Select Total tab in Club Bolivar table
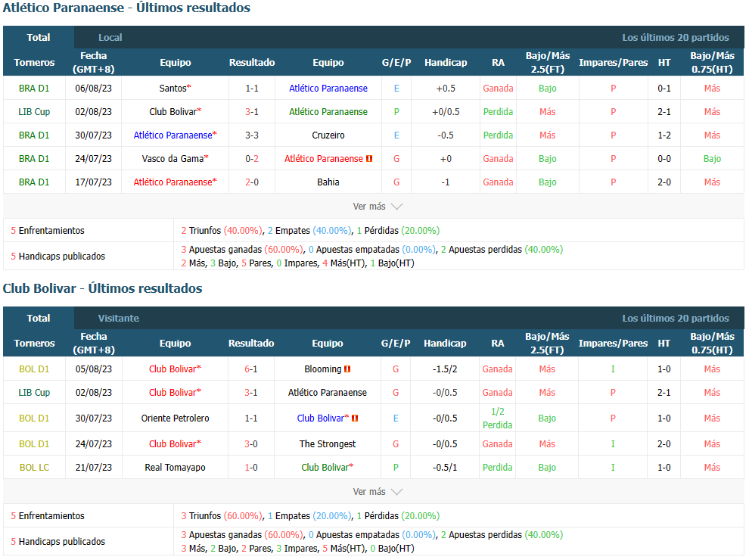 39,319
